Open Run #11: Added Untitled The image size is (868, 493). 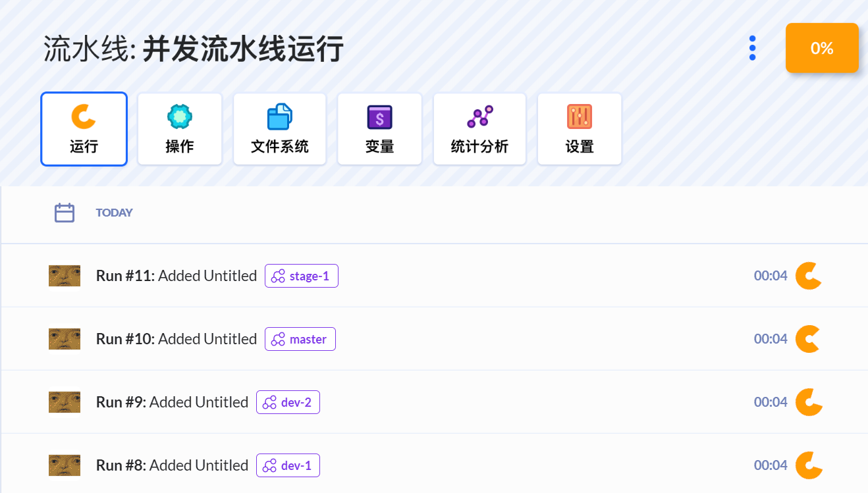coord(176,276)
